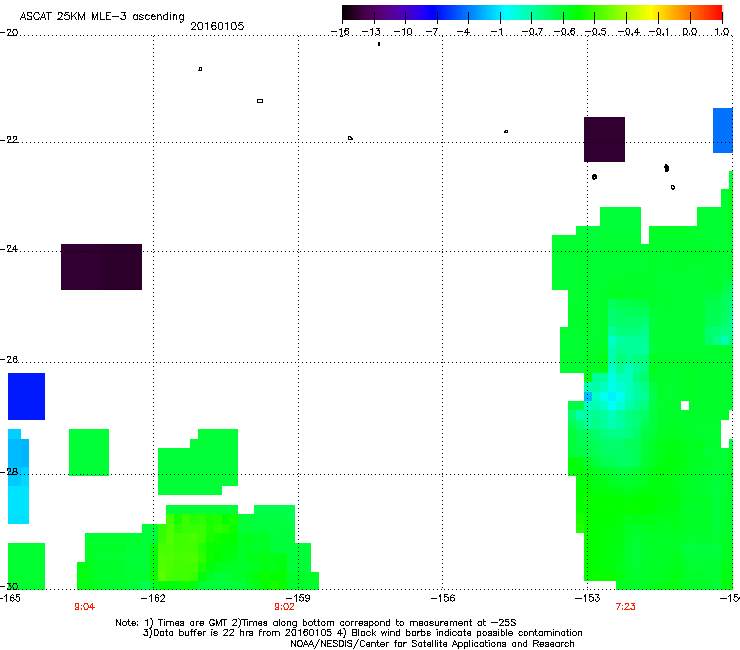Click the -13 color scale label
The width and height of the screenshot is (740, 650).
pyautogui.click(x=371, y=32)
